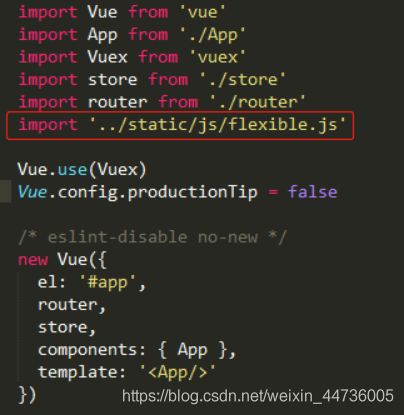The height and width of the screenshot is (415, 404).
Task: Click the eslint-disable no-new comment
Action: click(x=152, y=237)
